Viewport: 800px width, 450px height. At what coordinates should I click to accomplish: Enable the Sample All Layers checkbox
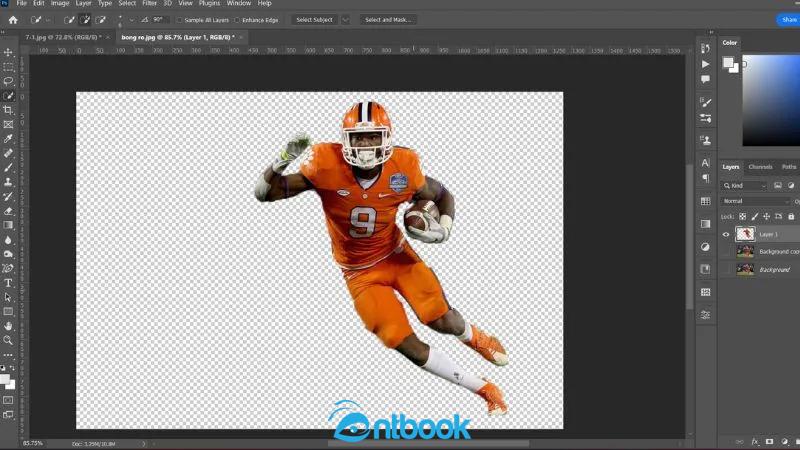180,20
